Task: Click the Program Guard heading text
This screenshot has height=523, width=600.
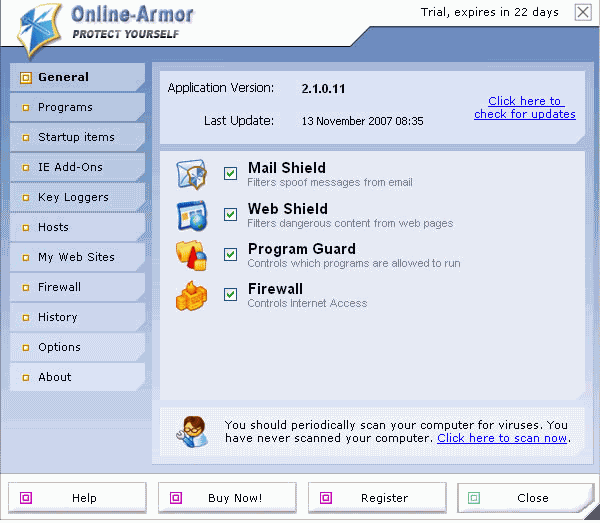Action: pos(302,249)
